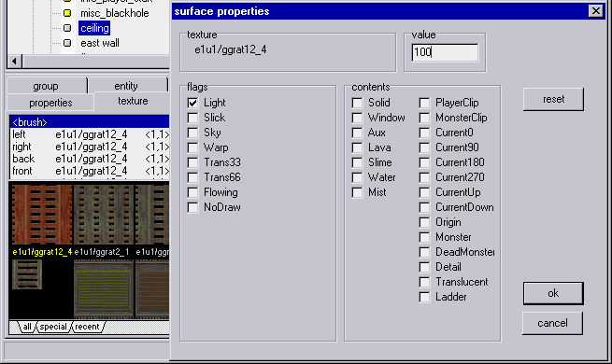
Task: Open the properties tab
Action: 50,103
